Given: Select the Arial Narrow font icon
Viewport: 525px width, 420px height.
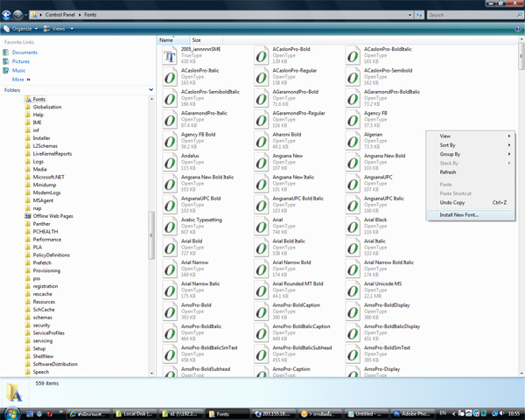Looking at the screenshot, I should click(x=170, y=269).
